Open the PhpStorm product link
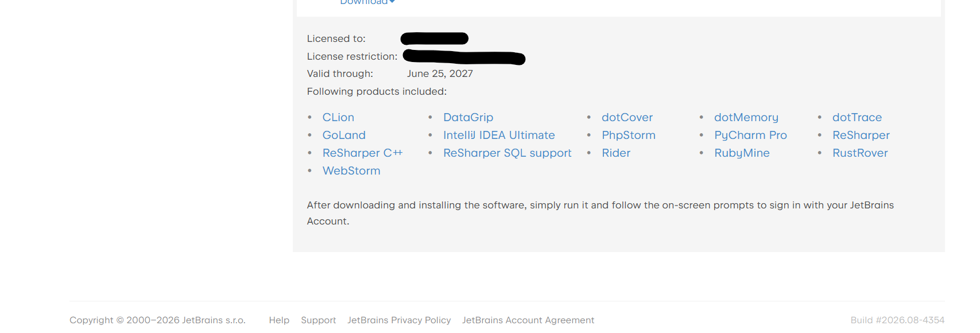Screen dimensions: 980x333 click(x=629, y=135)
